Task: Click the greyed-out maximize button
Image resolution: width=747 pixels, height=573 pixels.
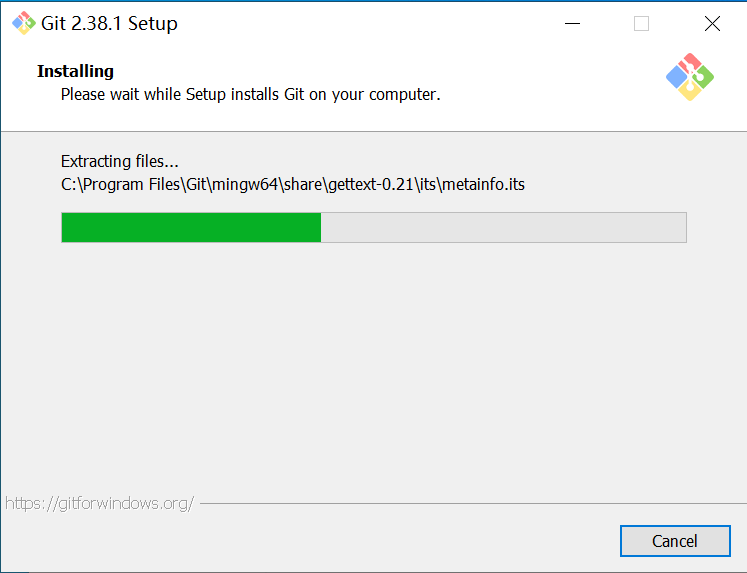Action: 641,23
